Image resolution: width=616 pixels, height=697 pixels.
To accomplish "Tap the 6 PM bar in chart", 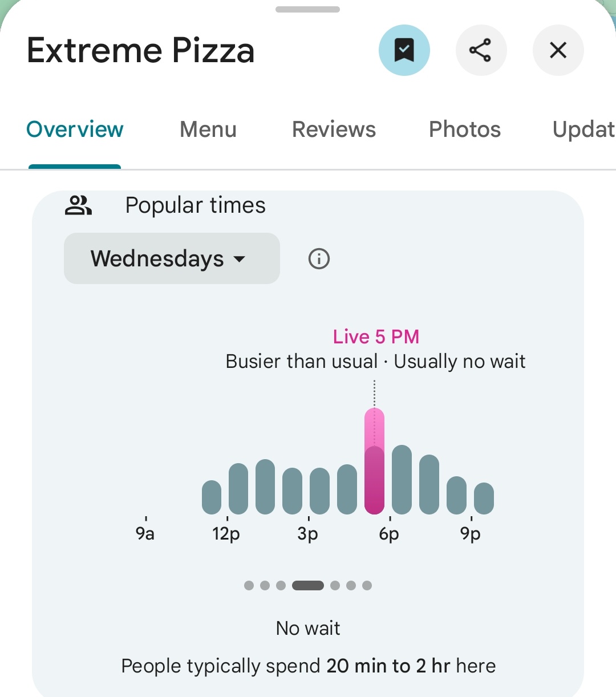I will pyautogui.click(x=402, y=480).
